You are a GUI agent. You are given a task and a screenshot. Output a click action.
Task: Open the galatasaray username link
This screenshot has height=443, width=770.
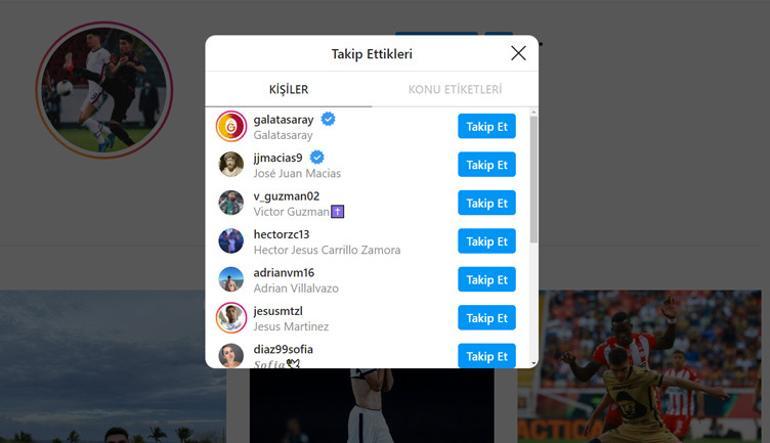point(283,120)
